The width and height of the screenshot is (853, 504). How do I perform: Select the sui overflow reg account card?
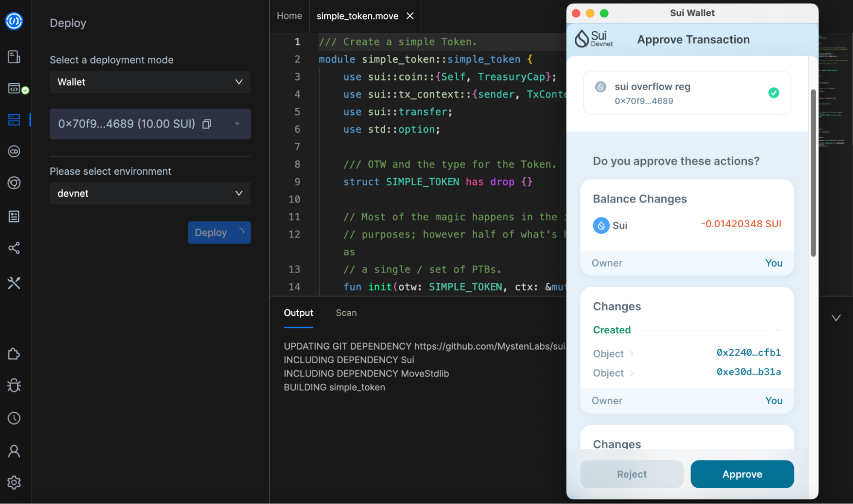click(x=687, y=93)
